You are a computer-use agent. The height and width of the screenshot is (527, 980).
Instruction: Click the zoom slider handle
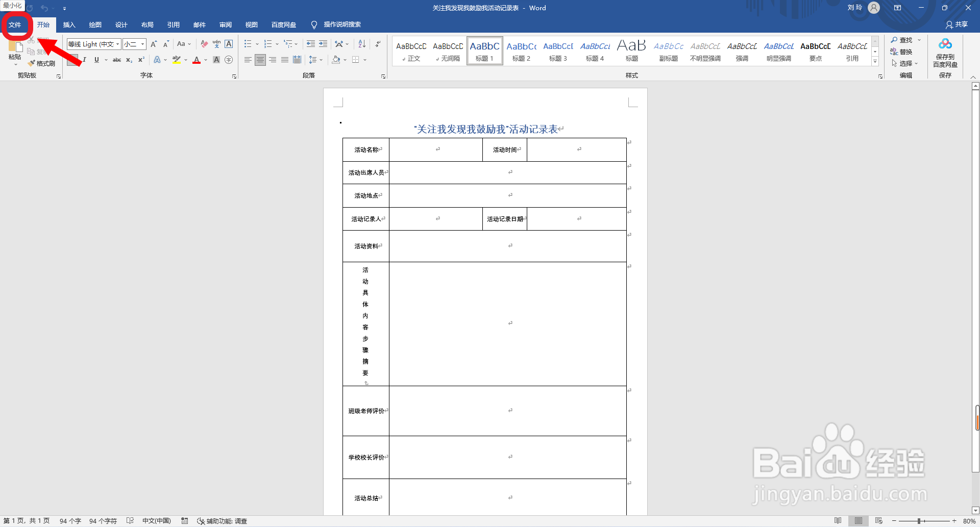point(919,521)
